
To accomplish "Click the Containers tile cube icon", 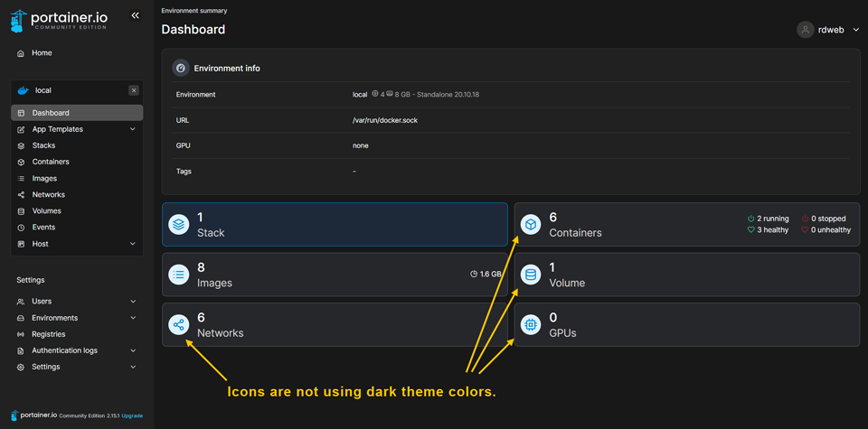I will pyautogui.click(x=531, y=225).
